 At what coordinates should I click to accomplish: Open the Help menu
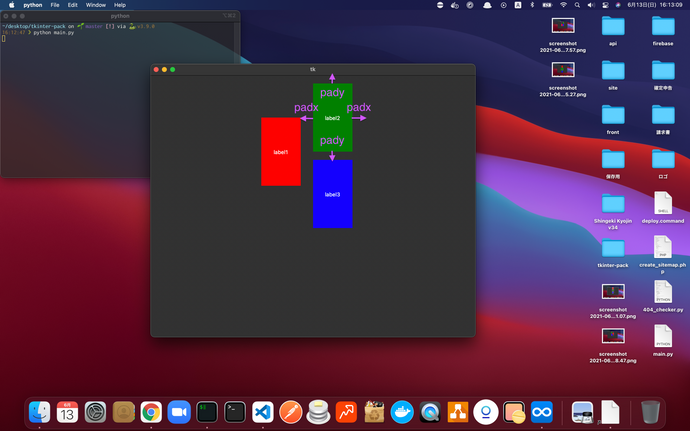coord(120,5)
